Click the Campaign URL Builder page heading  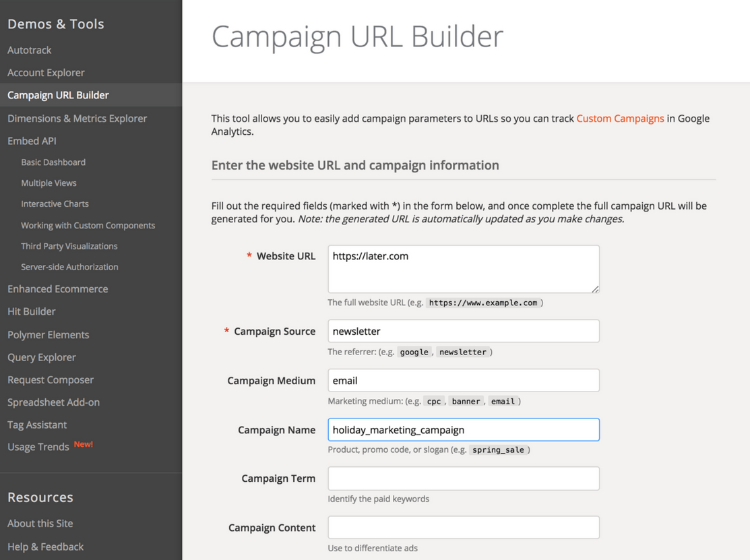pyautogui.click(x=357, y=37)
